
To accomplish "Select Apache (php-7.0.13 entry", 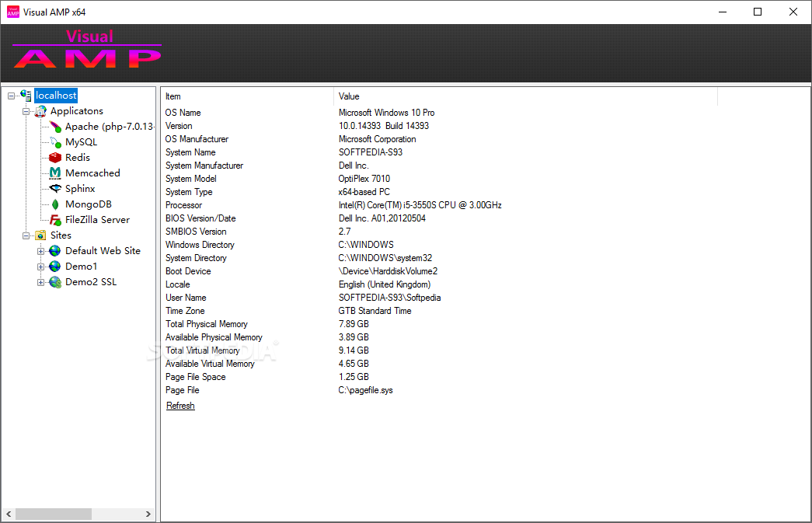I will click(110, 127).
